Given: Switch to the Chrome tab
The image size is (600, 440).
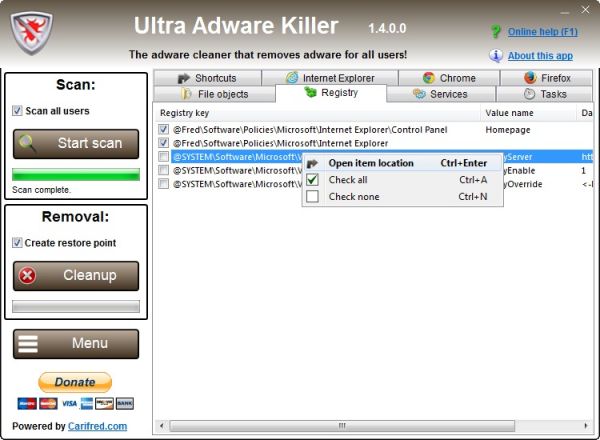Looking at the screenshot, I should pyautogui.click(x=449, y=78).
